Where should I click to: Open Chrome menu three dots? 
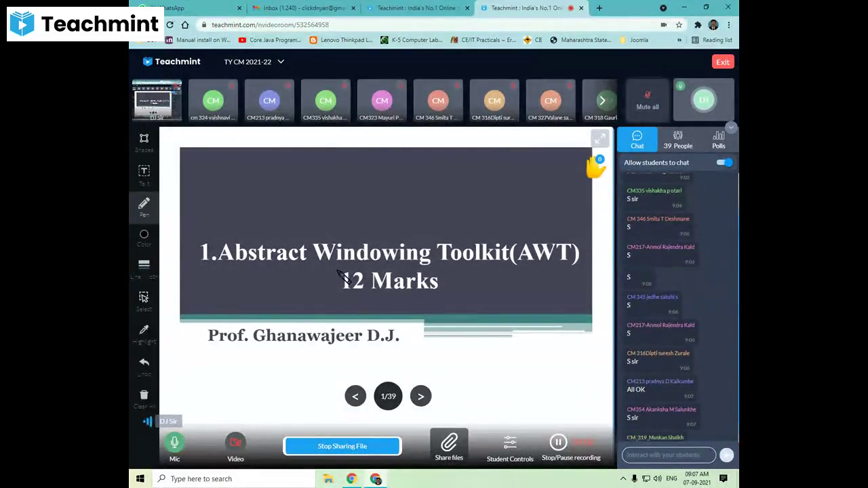pyautogui.click(x=729, y=24)
